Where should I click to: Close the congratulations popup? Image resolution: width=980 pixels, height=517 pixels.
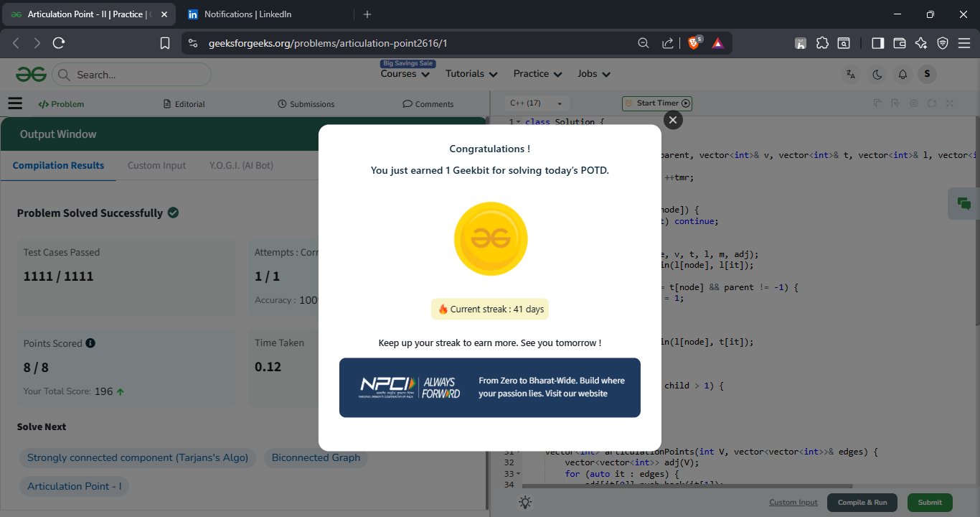point(672,120)
